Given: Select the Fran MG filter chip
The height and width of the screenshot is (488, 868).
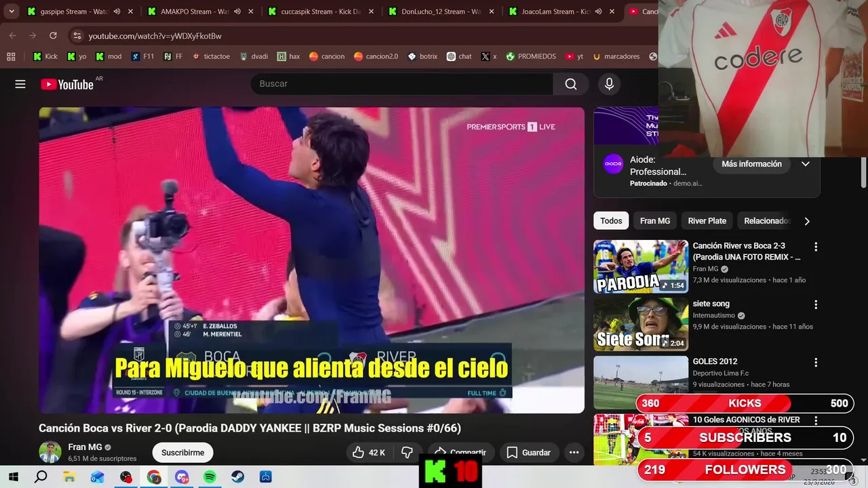Looking at the screenshot, I should 655,221.
